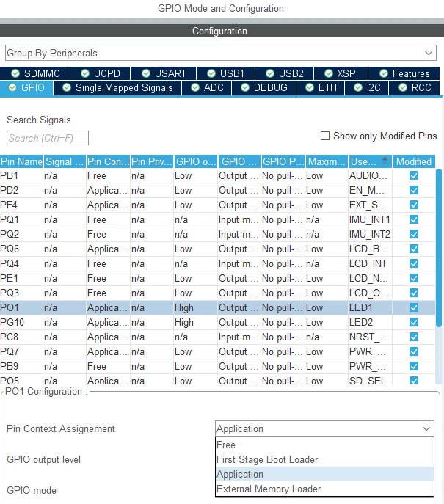Switch to the Features tab
Screen dimensions: 444x504
click(404, 73)
